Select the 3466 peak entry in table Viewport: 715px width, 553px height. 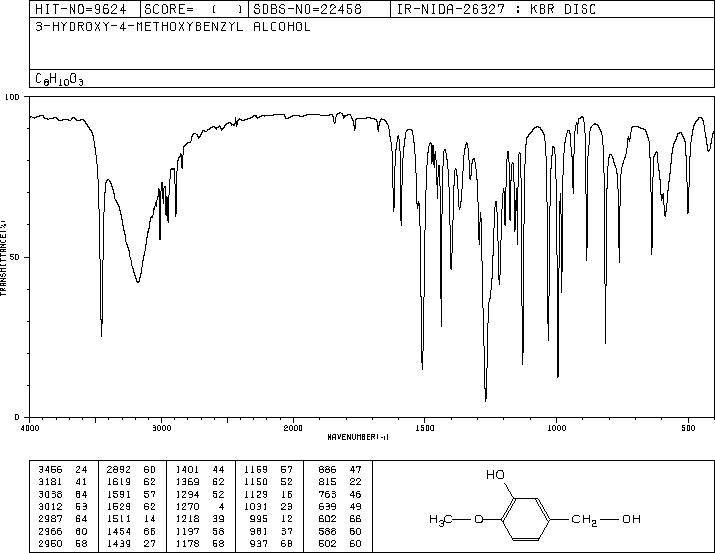point(62,470)
